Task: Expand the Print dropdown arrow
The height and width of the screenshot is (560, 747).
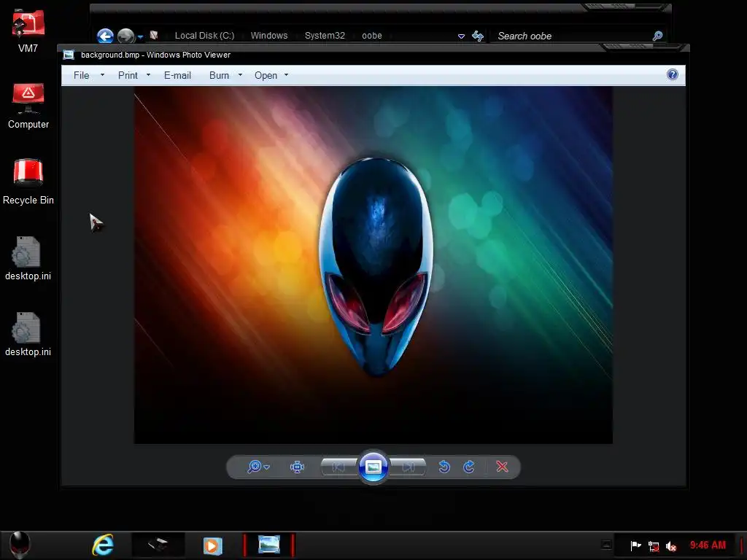Action: (x=148, y=75)
